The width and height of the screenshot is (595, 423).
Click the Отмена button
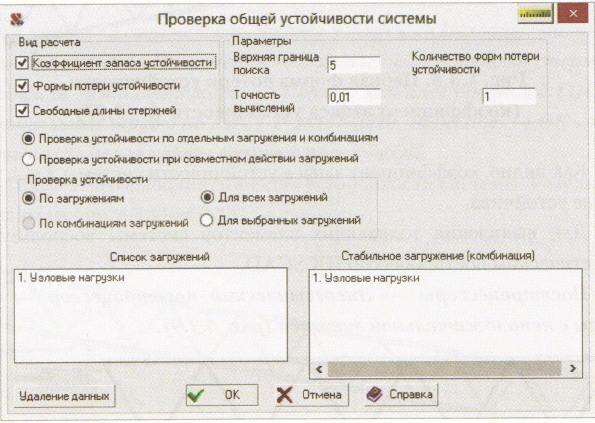click(312, 395)
